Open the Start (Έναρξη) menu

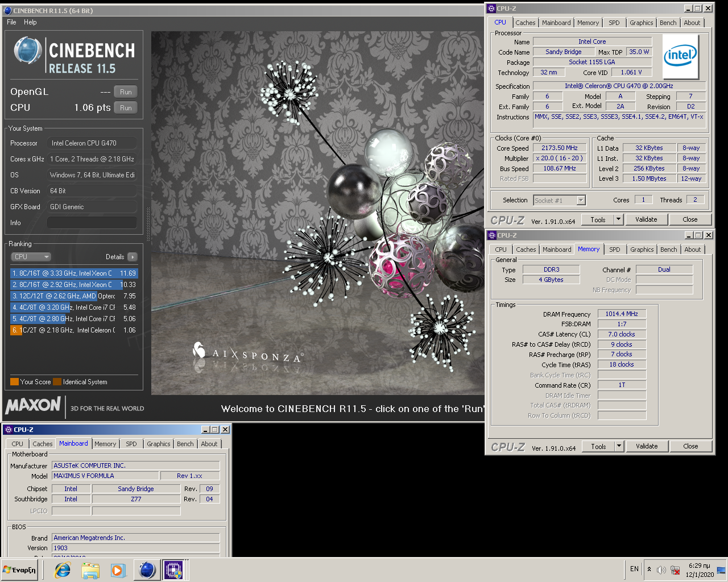(x=20, y=569)
